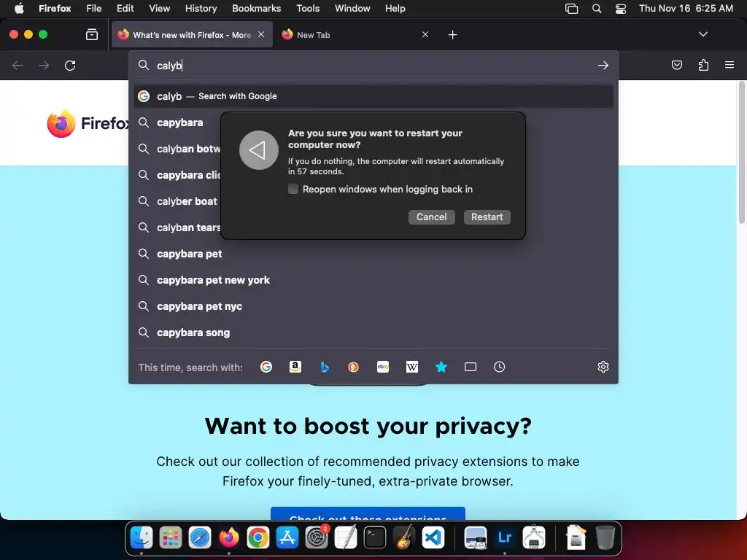The image size is (747, 560).
Task: Search this time with eBay icon
Action: click(383, 367)
